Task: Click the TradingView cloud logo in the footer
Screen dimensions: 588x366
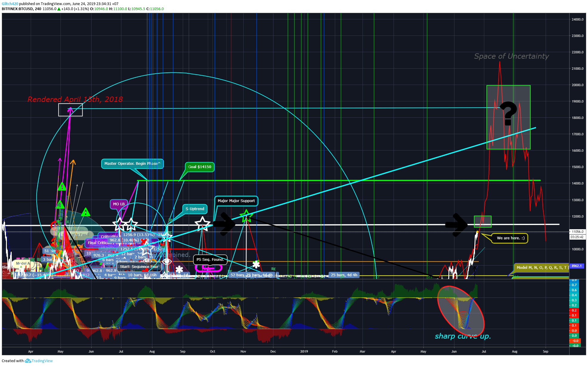Action: (x=28, y=361)
